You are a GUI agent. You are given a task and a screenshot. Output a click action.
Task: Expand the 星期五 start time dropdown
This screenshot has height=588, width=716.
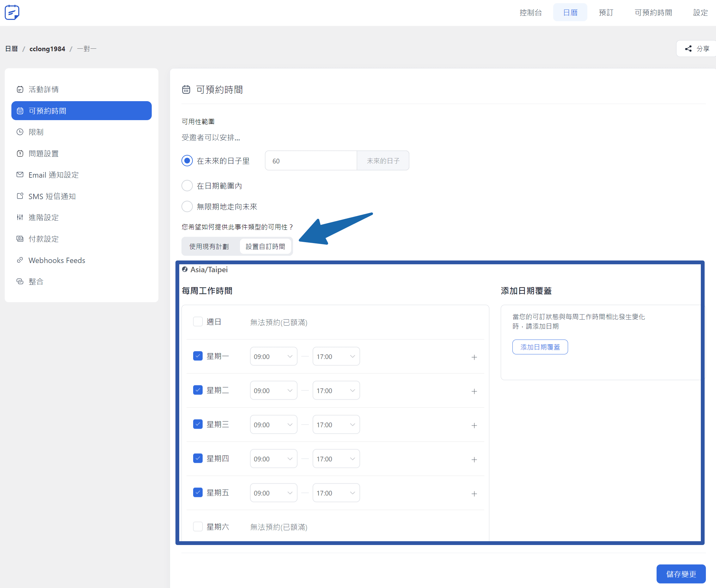[273, 493]
